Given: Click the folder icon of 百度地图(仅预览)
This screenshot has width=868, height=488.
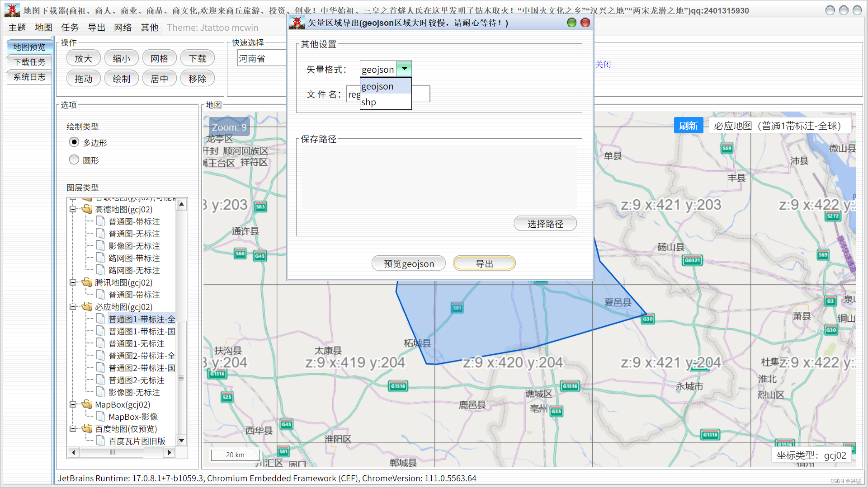Looking at the screenshot, I should [87, 429].
